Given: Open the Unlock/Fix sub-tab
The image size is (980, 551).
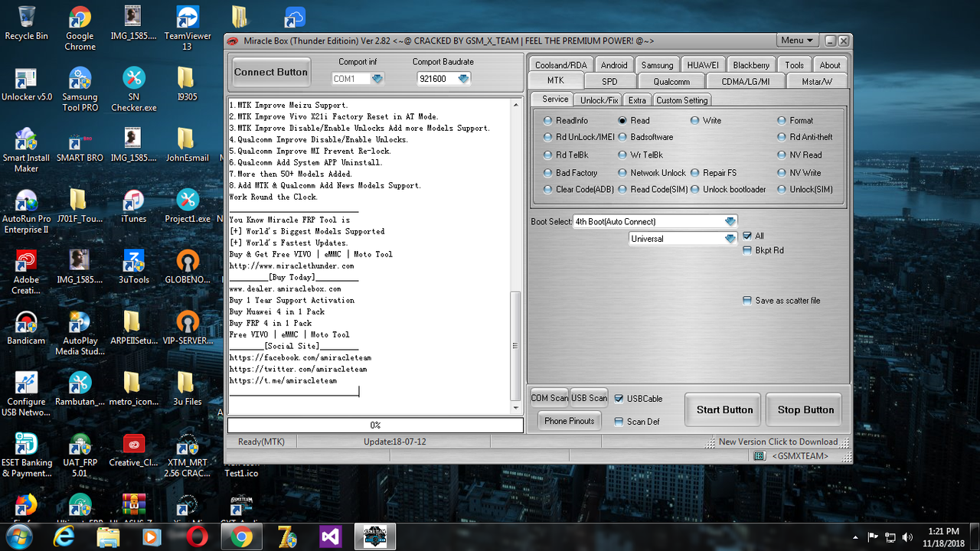Looking at the screenshot, I should tap(599, 100).
